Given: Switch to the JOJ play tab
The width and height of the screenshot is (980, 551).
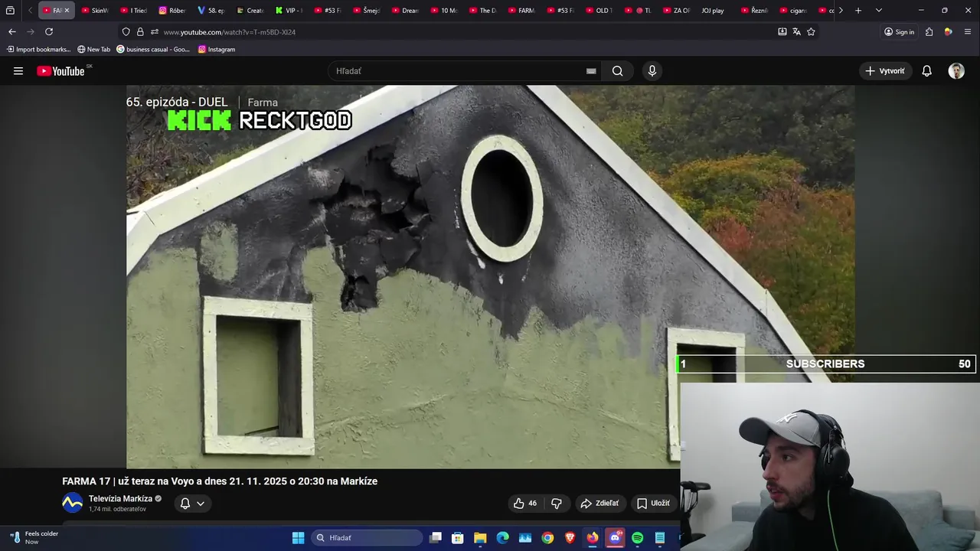Looking at the screenshot, I should pyautogui.click(x=714, y=11).
